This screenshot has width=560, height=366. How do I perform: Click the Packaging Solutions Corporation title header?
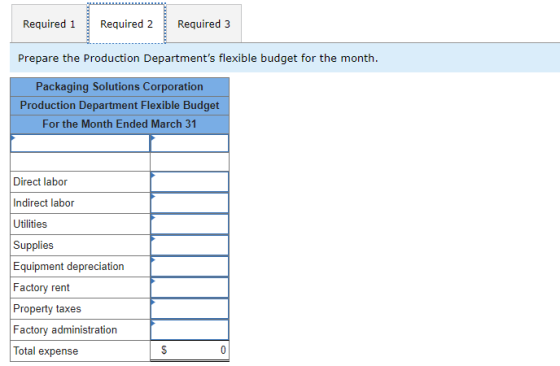tap(120, 87)
